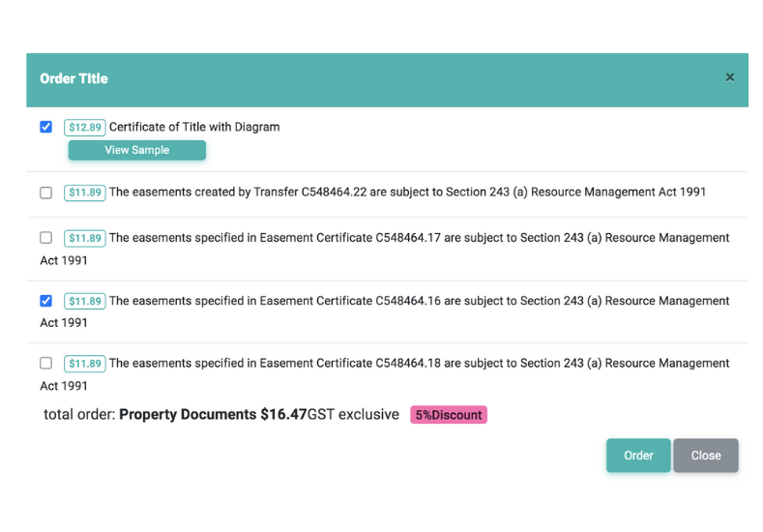Click the Easement Certificate C548464.17 description text

(x=419, y=238)
